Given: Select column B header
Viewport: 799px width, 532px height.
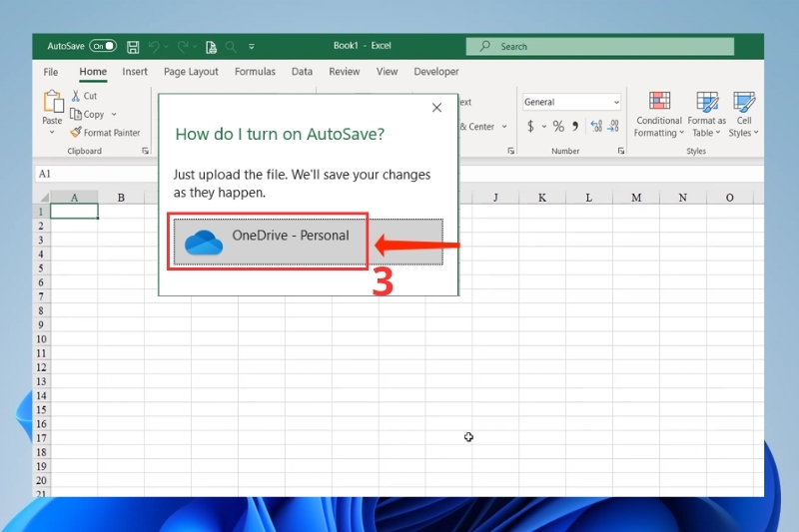Looking at the screenshot, I should coord(121,198).
